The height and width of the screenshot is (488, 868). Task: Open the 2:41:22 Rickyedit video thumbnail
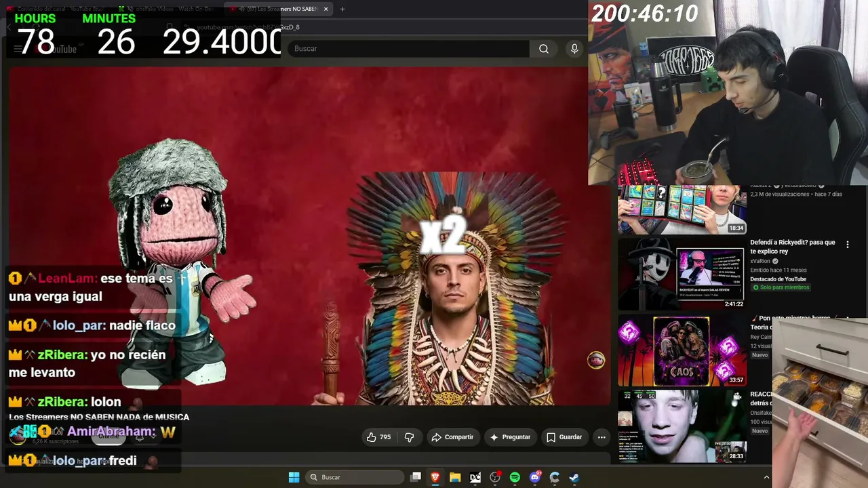[x=682, y=274]
